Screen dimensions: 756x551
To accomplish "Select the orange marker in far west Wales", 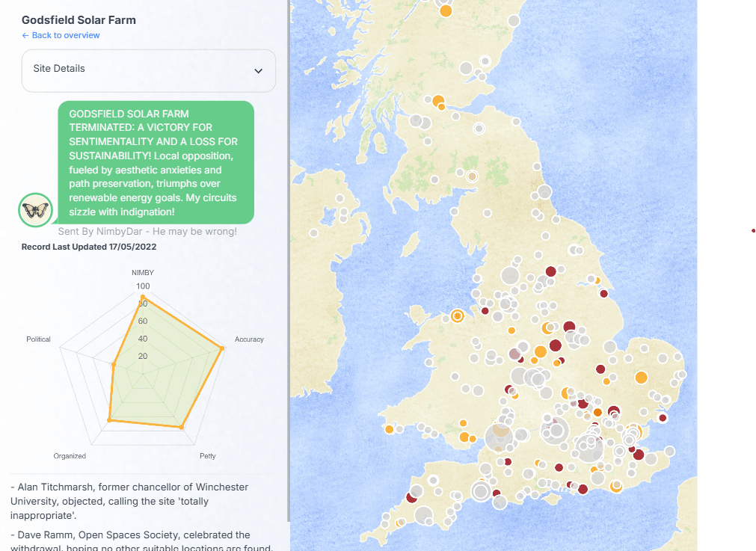I will 389,429.
